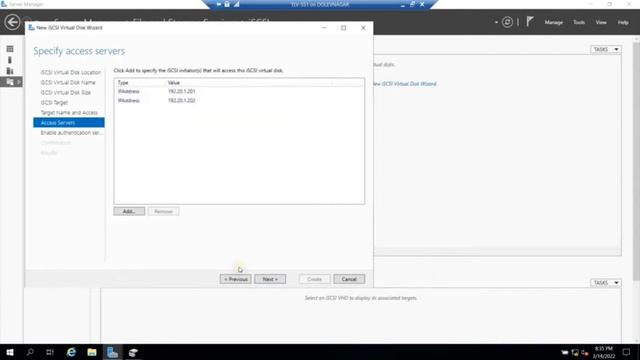Image resolution: width=640 pixels, height=360 pixels.
Task: Open the notifications flag in Server Manager
Action: point(529,22)
